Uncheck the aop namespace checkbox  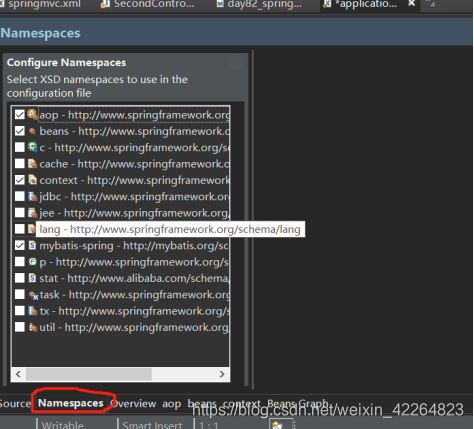click(20, 115)
